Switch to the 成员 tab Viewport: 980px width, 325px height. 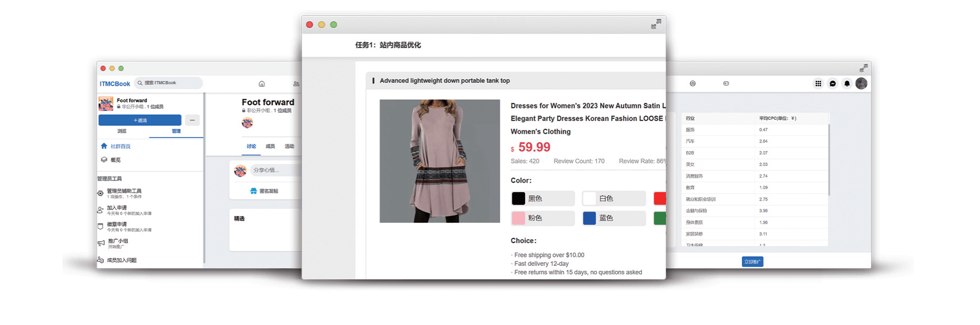tap(270, 146)
